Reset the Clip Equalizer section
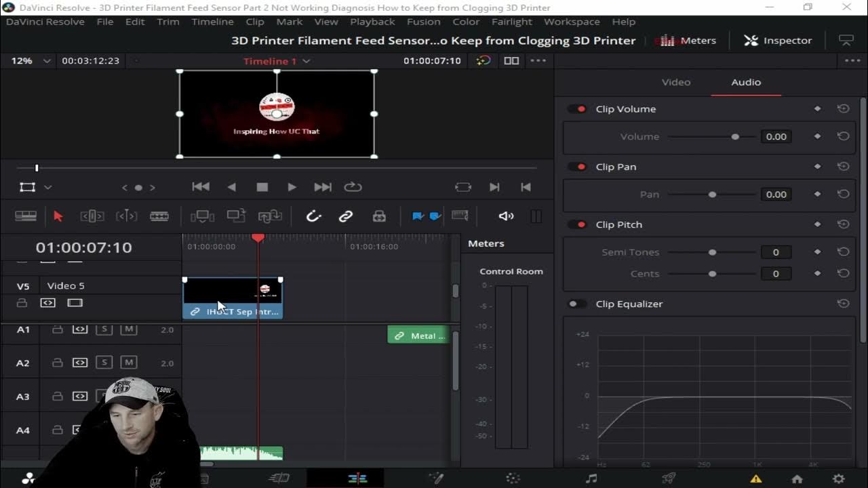868x488 pixels. (x=843, y=304)
